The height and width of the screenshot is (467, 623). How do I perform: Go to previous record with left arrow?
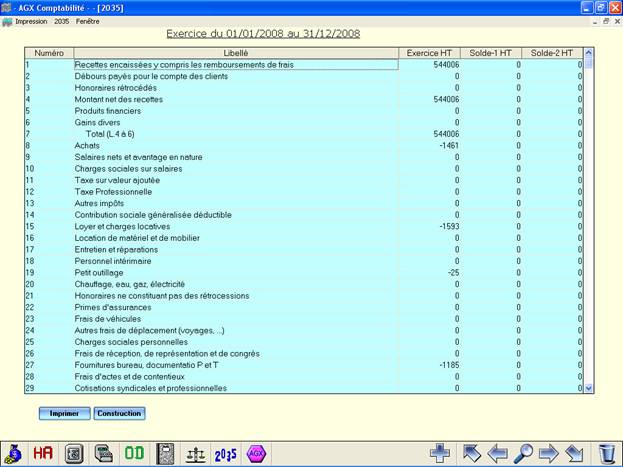click(x=497, y=453)
